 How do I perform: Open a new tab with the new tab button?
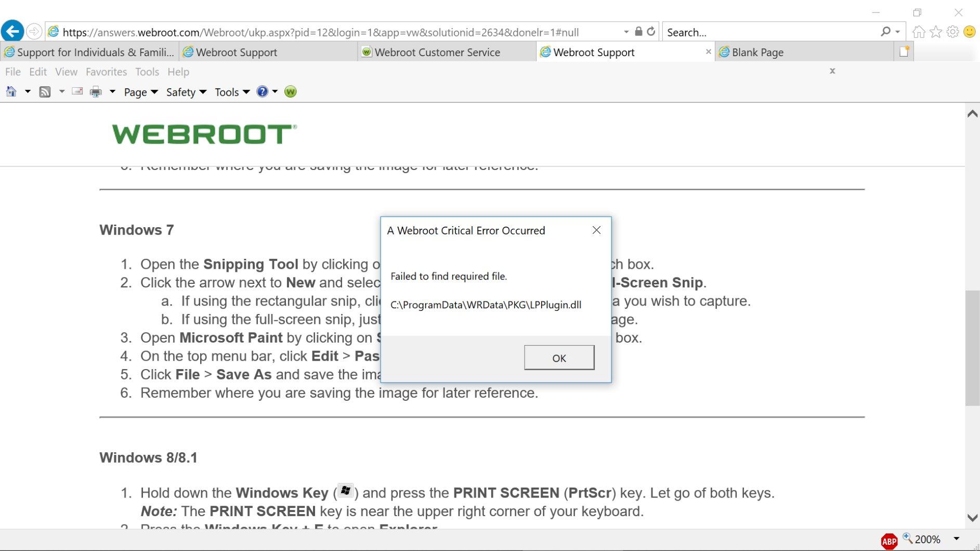click(x=904, y=51)
